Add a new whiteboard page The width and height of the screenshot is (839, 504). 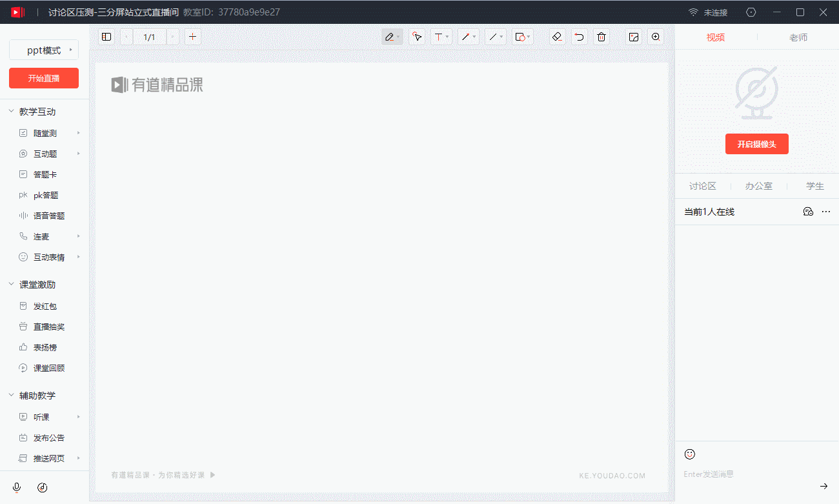tap(192, 37)
